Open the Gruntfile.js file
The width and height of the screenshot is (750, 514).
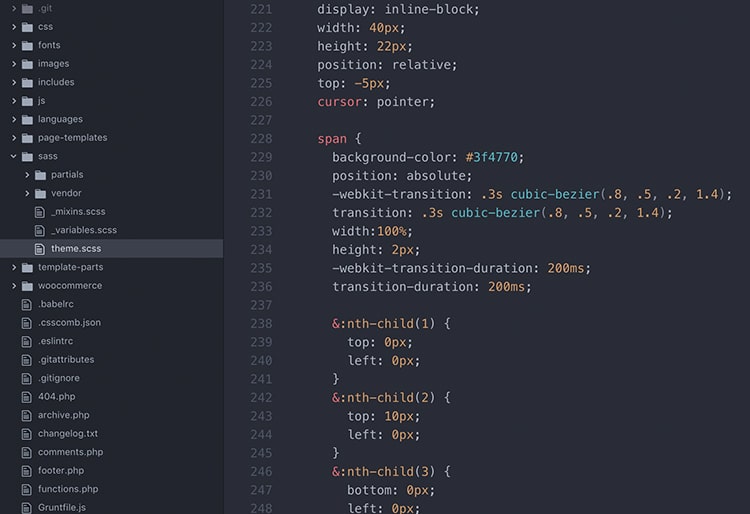pyautogui.click(x=62, y=507)
